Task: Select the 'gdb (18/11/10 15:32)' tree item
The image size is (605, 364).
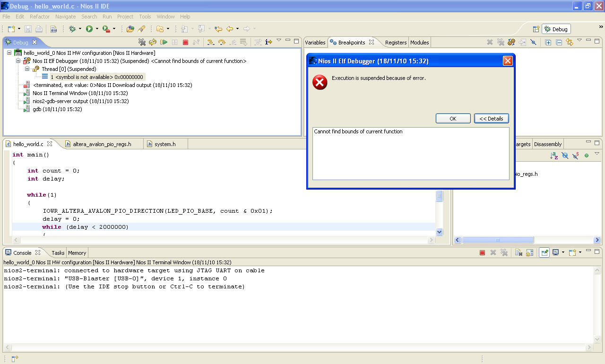Action: click(x=57, y=109)
